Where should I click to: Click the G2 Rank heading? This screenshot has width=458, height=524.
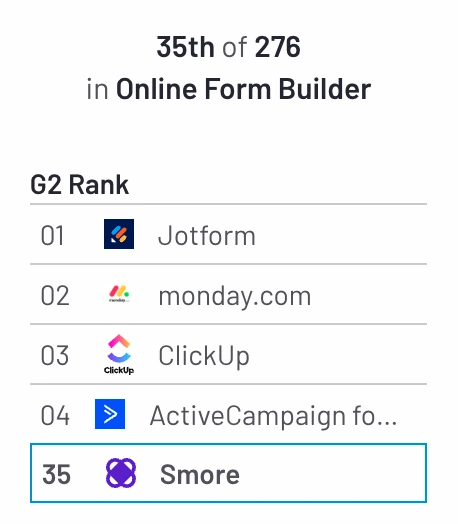click(80, 184)
